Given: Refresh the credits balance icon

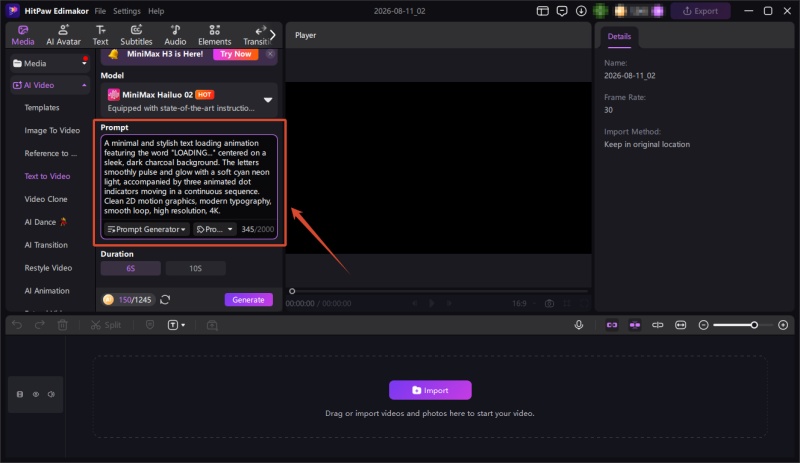Looking at the screenshot, I should click(165, 300).
